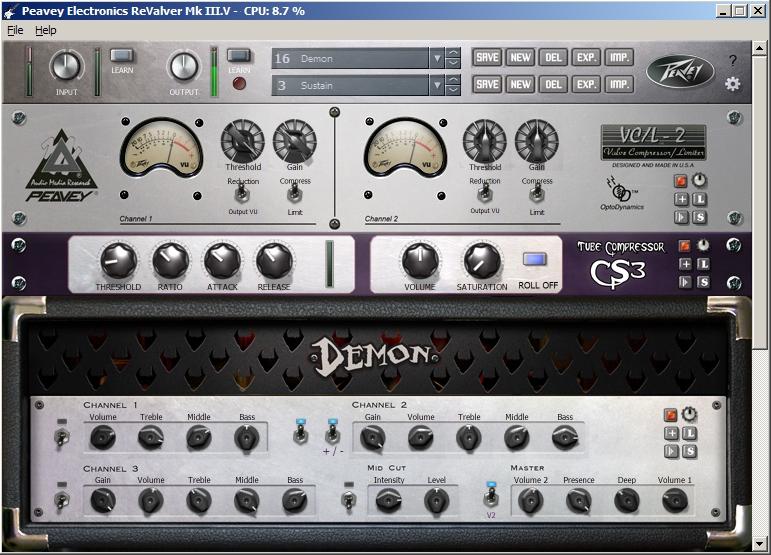Click the plus button on the CS3 module
Viewport: 771px width, 555px height.
click(685, 264)
